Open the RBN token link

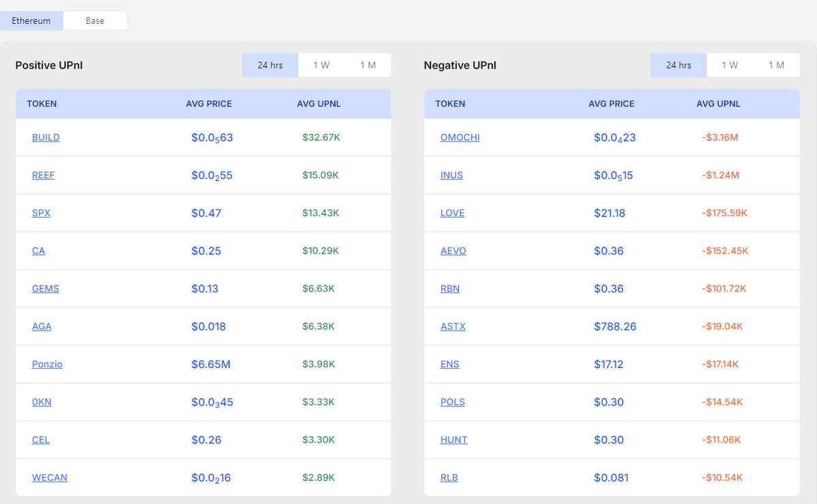450,288
